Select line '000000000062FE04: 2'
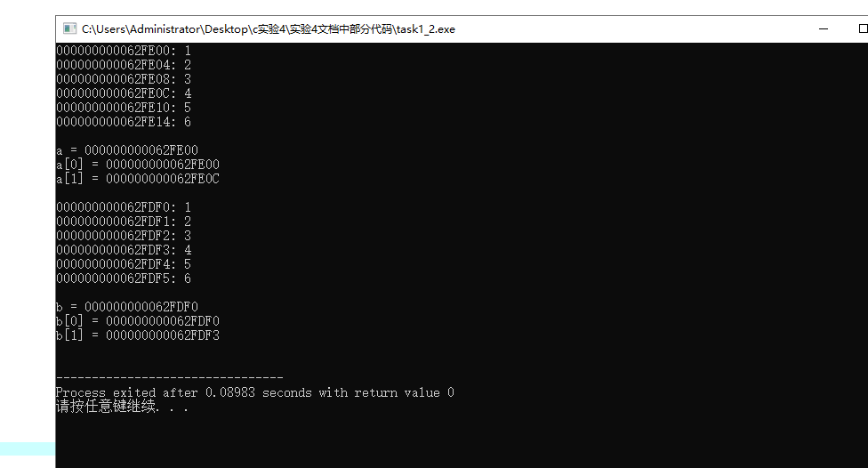 [x=124, y=65]
